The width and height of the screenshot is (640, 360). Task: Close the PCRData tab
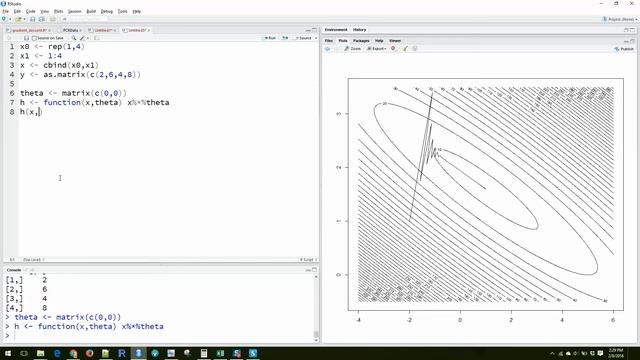tap(80, 30)
